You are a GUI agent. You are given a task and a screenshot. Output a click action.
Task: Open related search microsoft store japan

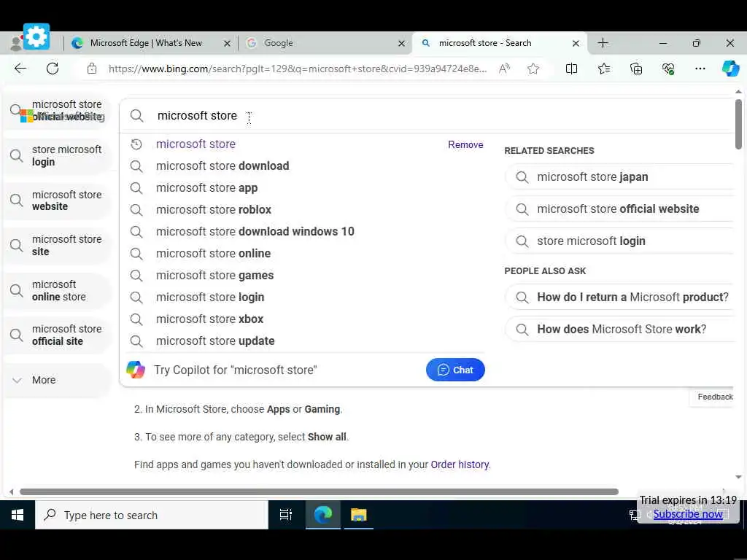[619, 176]
